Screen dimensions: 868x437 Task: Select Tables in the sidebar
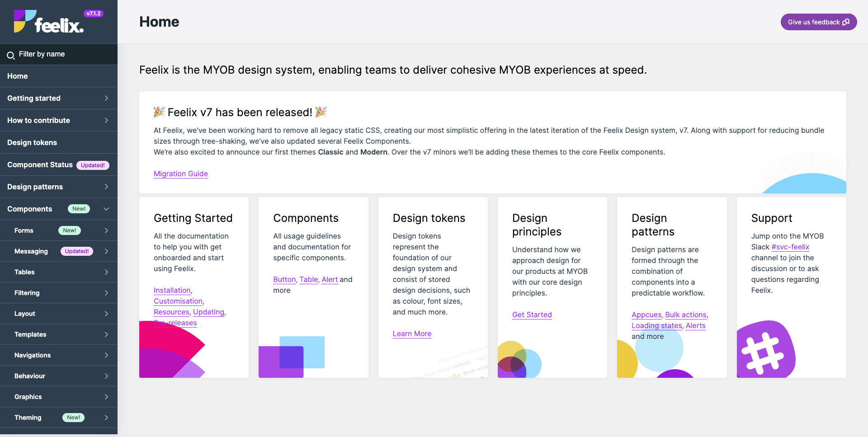24,272
